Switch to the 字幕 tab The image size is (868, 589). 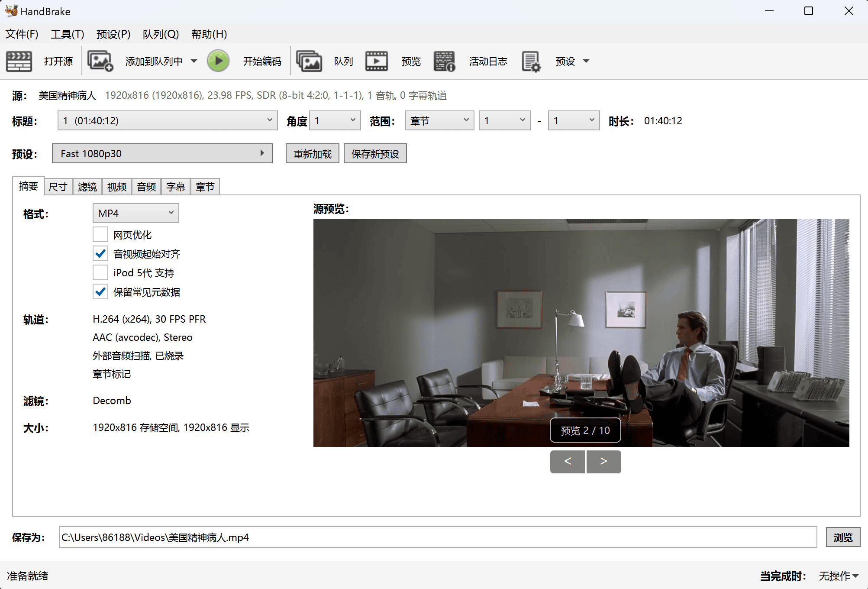pos(176,187)
